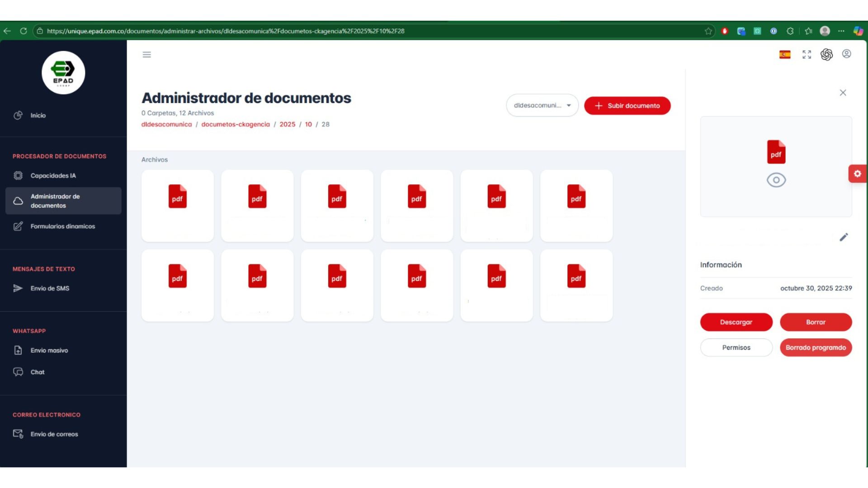Select the Administrador de documentos sidebar icon

pyautogui.click(x=18, y=201)
